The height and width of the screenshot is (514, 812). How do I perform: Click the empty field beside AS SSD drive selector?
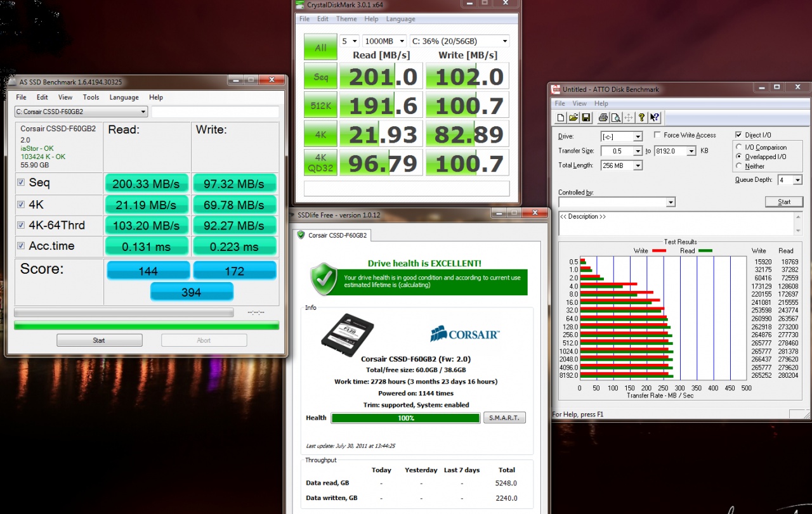coord(215,112)
